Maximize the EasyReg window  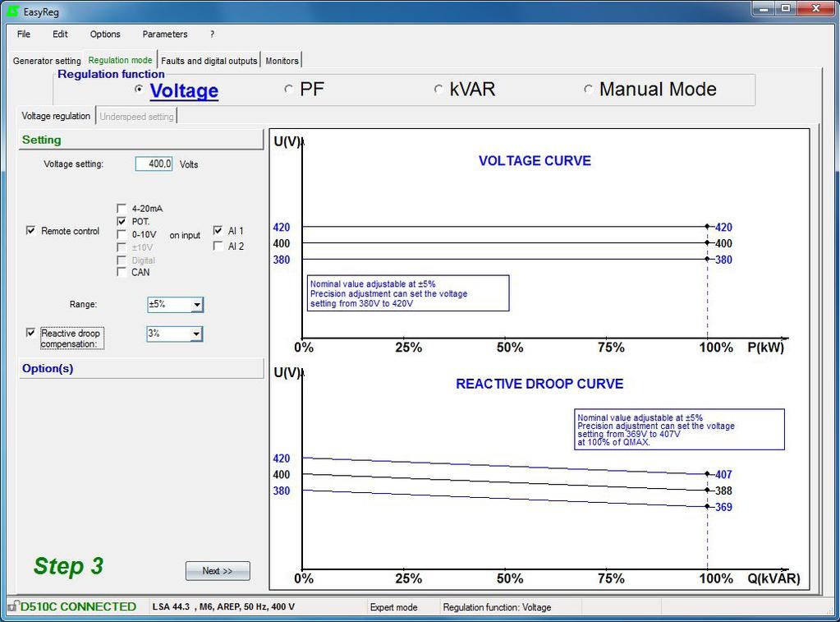pos(786,9)
